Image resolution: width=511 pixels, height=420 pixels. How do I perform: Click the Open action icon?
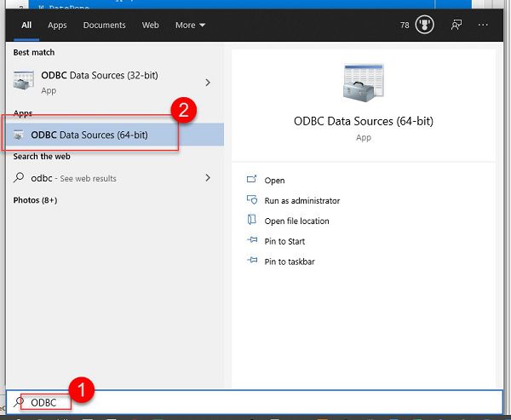251,179
